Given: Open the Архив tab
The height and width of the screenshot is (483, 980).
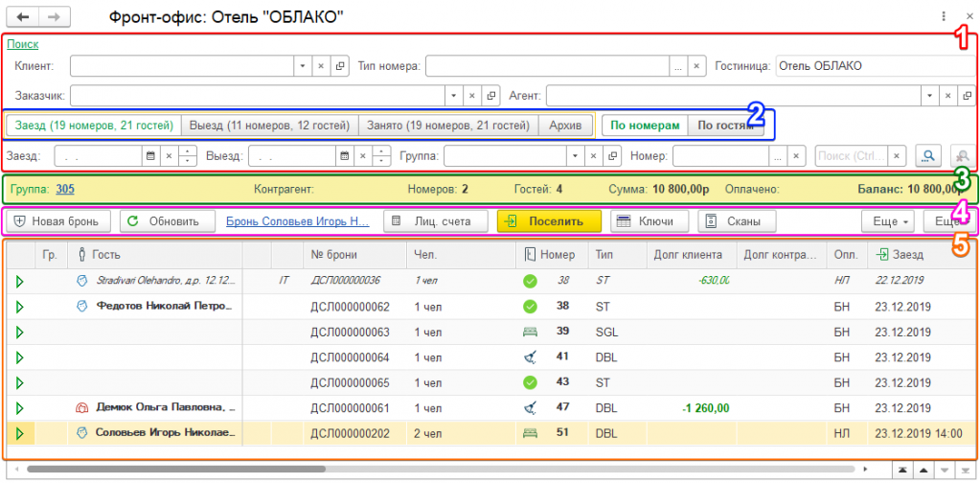Looking at the screenshot, I should [564, 126].
